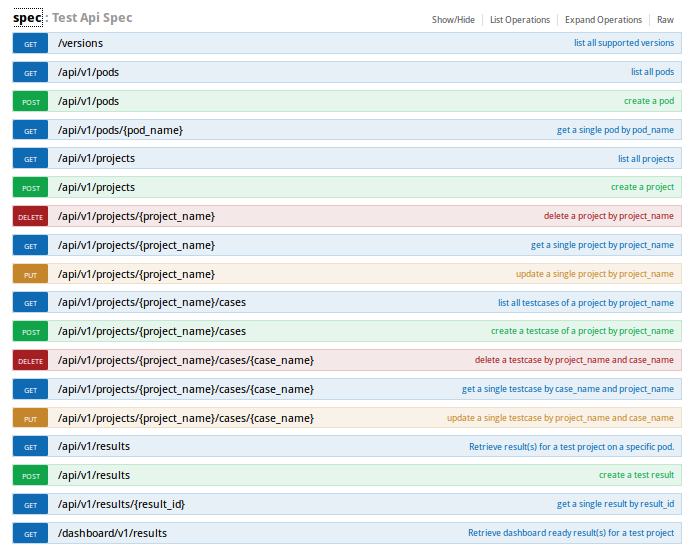The width and height of the screenshot is (693, 552).
Task: Click the 'create a test result' description
Action: pos(636,475)
